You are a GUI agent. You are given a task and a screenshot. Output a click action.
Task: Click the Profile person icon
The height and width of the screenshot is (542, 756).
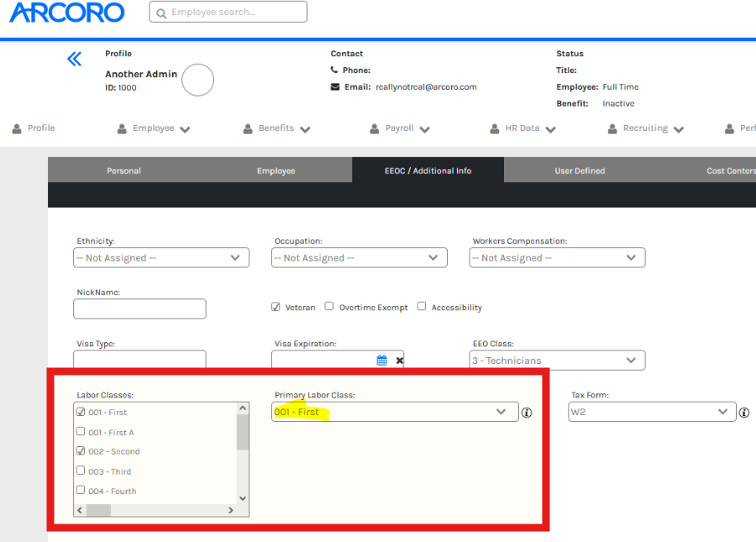click(x=17, y=129)
